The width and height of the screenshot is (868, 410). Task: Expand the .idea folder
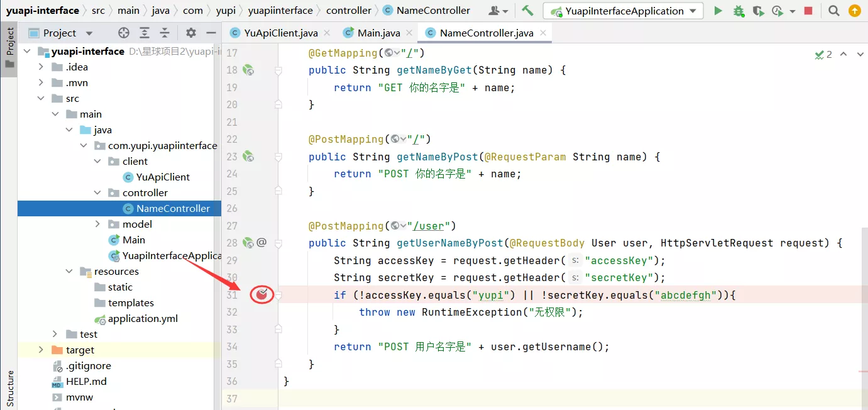pyautogui.click(x=41, y=67)
